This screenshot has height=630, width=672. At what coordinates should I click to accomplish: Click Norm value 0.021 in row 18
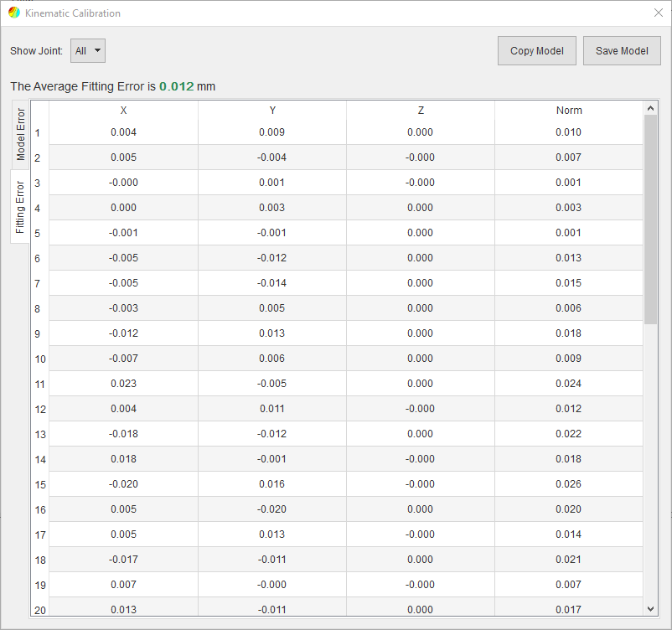click(x=568, y=560)
